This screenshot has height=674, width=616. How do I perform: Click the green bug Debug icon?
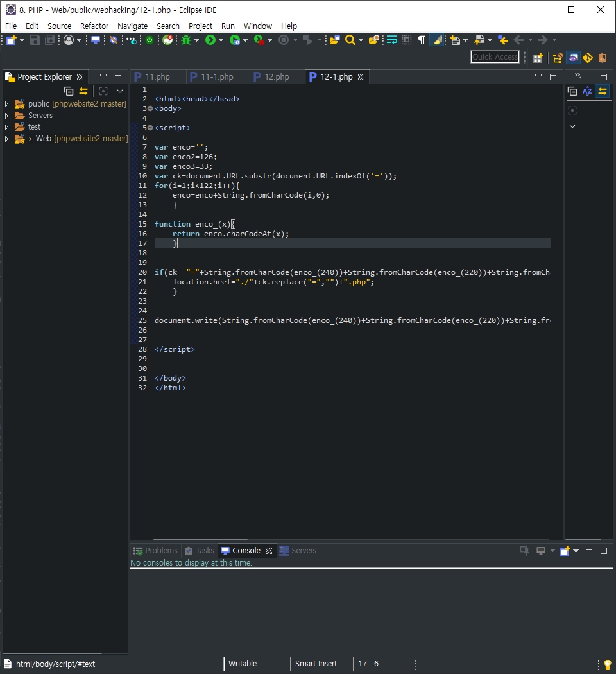click(x=186, y=40)
